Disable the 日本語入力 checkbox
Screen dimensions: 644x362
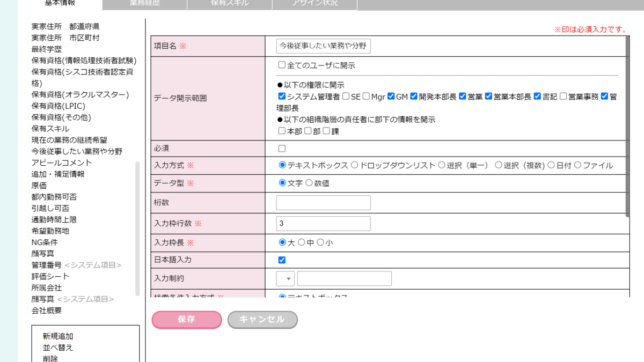282,260
